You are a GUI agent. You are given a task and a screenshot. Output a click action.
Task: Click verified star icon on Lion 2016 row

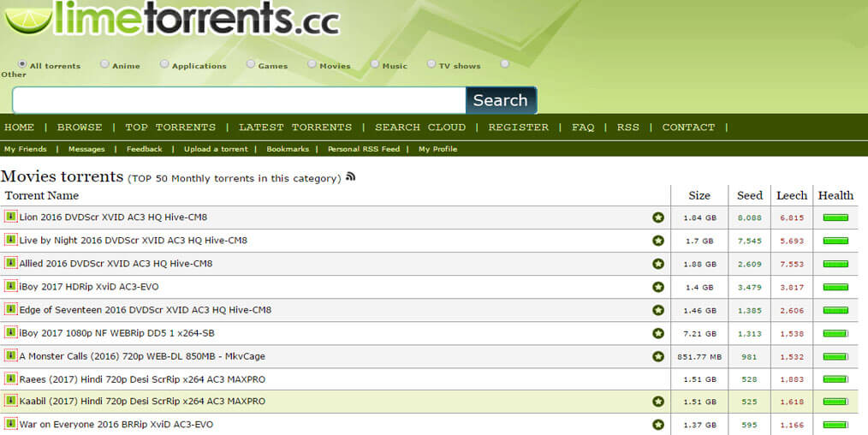click(657, 217)
